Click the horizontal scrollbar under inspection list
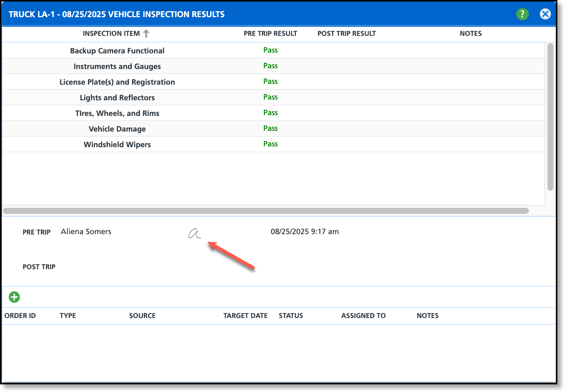This screenshot has width=565, height=392. coord(266,211)
